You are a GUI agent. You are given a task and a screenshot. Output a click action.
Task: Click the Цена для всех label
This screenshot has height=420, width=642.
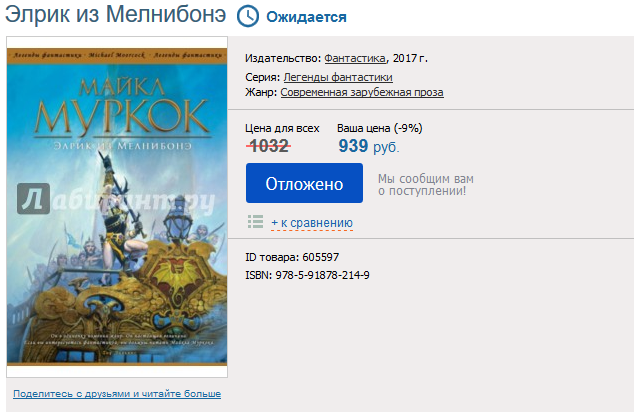tap(282, 128)
